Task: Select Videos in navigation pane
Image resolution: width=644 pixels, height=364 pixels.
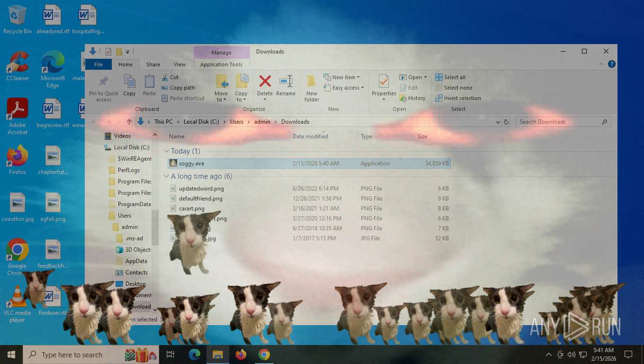Action: tap(122, 136)
